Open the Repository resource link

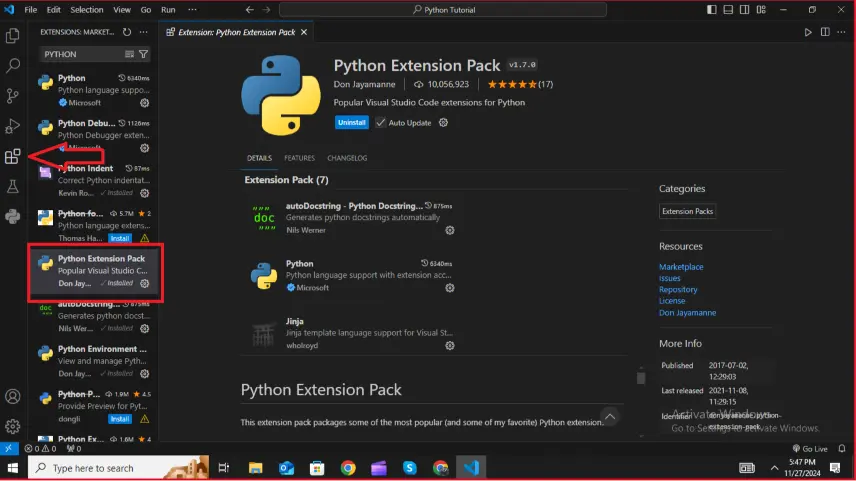coord(678,289)
